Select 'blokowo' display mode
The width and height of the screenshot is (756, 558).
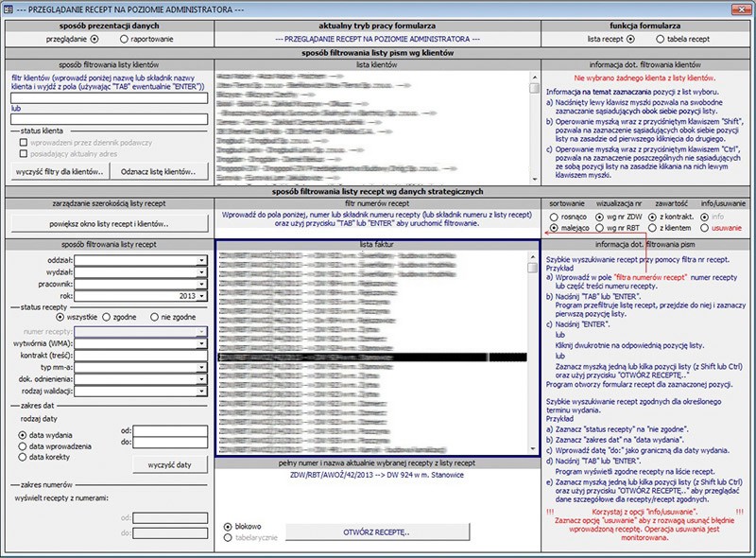pos(228,527)
